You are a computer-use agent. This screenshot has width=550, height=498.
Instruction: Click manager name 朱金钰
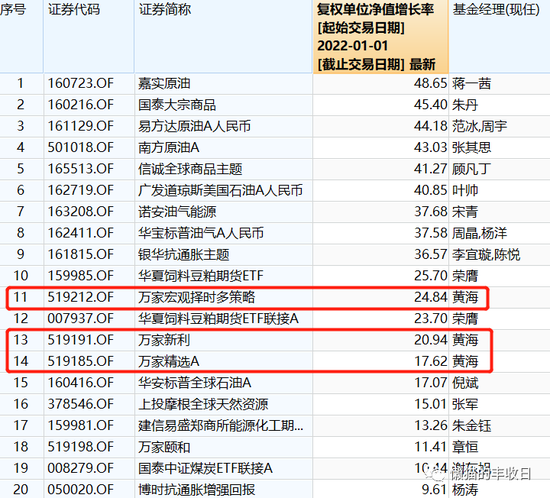[471, 426]
